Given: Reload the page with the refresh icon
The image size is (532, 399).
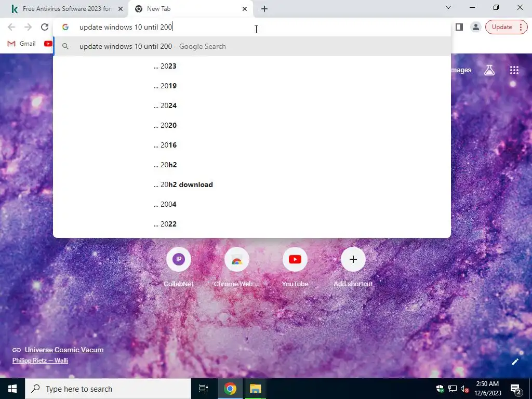Looking at the screenshot, I should click(45, 27).
